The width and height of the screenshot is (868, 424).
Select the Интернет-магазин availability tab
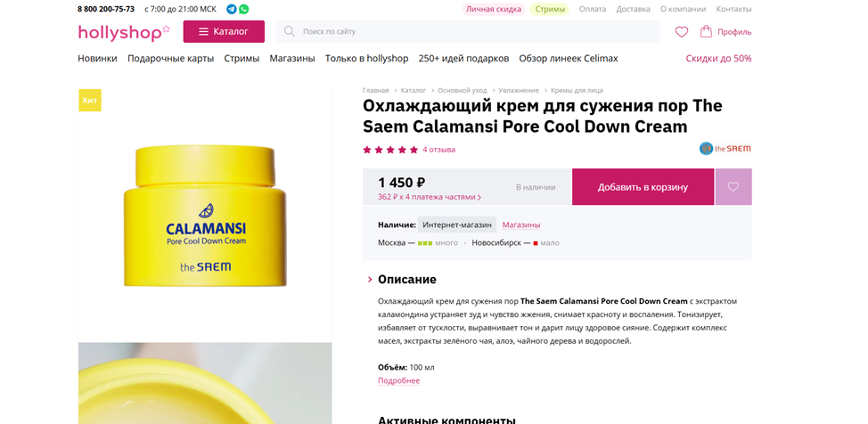(x=457, y=224)
